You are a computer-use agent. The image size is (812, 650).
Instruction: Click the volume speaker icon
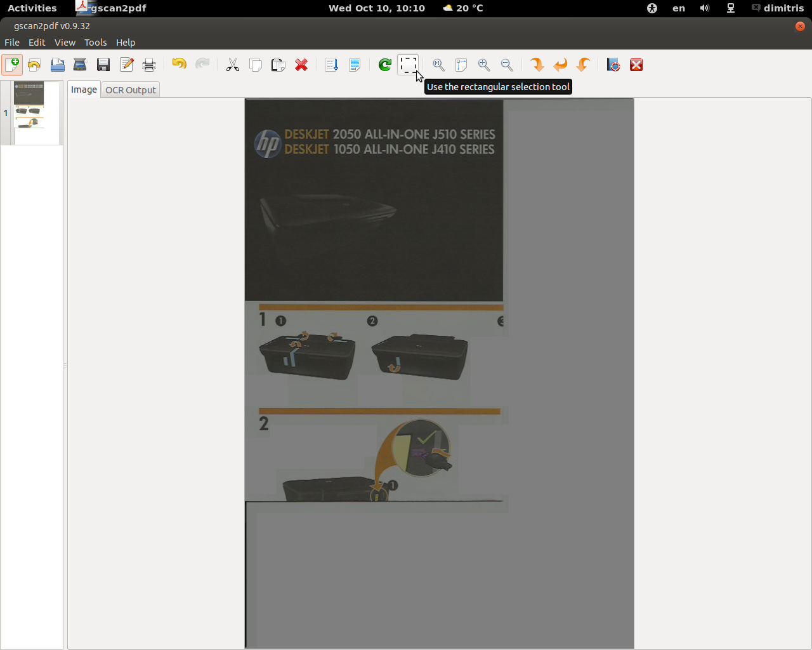coord(705,8)
